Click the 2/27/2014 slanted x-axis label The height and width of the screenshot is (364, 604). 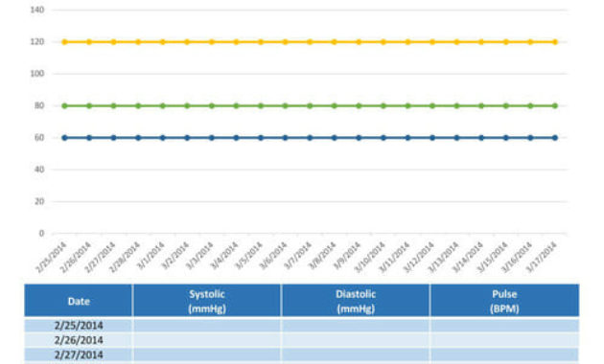coord(100,257)
